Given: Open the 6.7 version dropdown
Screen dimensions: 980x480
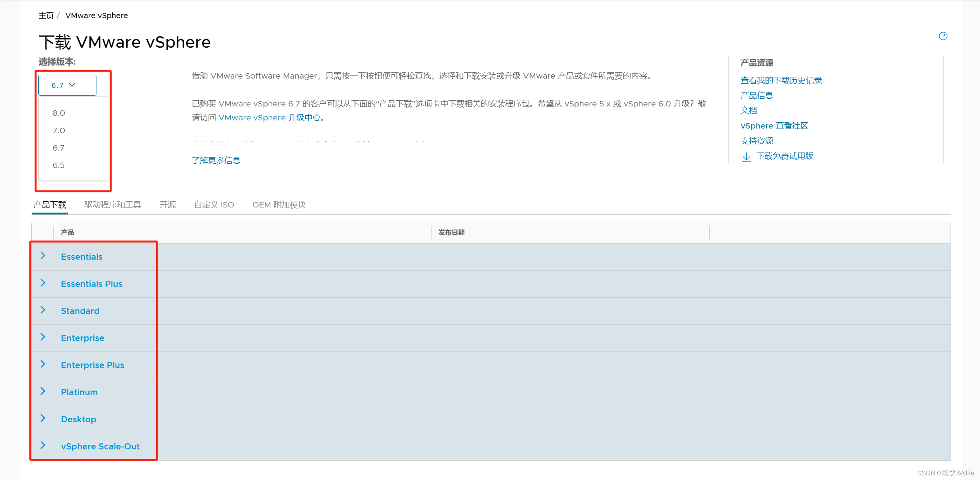Looking at the screenshot, I should [67, 85].
